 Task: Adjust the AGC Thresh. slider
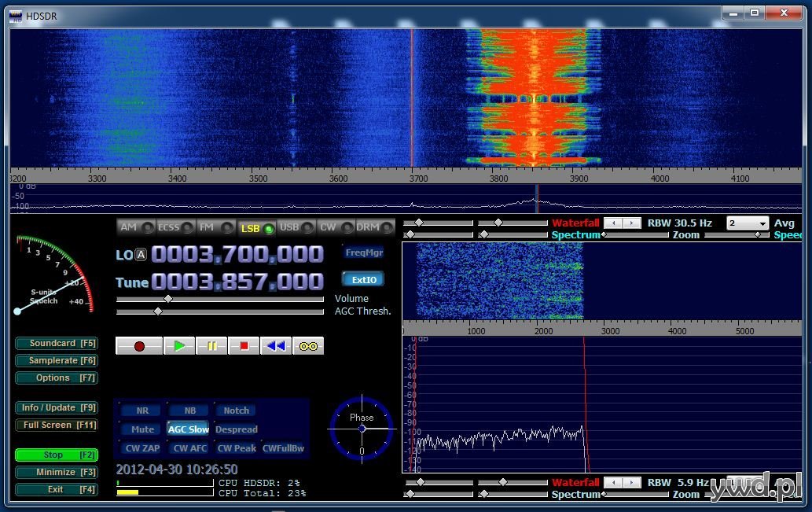(220, 311)
